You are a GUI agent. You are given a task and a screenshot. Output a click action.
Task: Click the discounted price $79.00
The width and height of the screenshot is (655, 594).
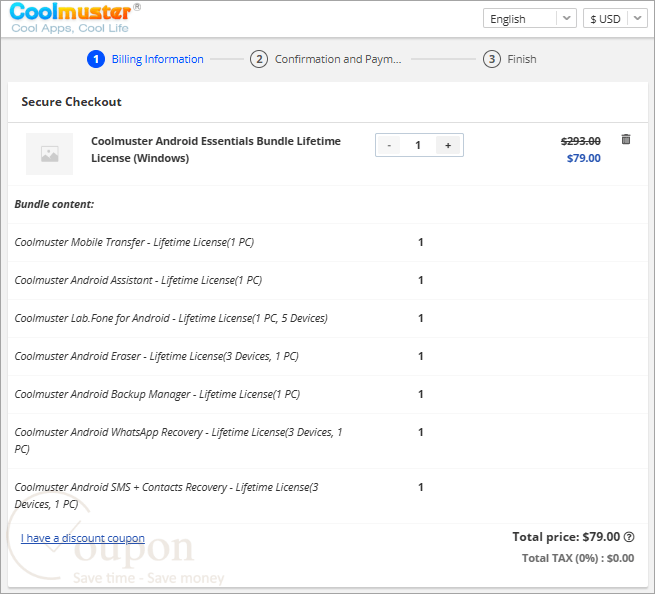[x=584, y=158]
